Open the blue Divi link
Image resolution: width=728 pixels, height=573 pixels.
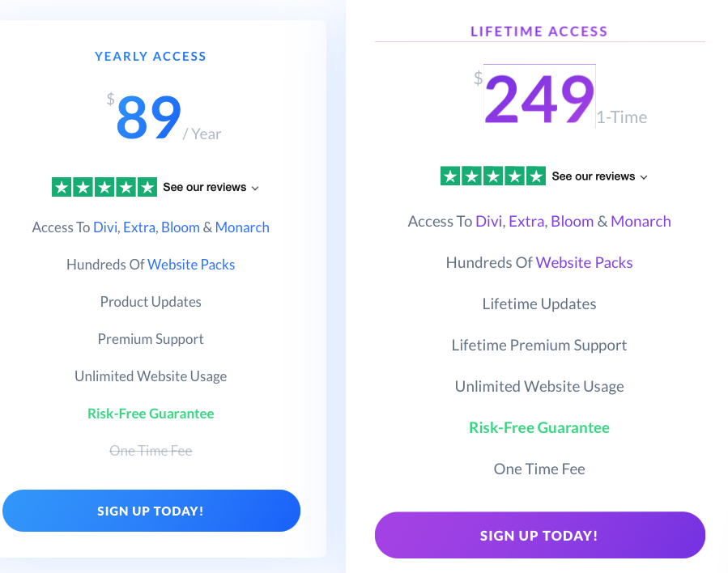pyautogui.click(x=105, y=227)
